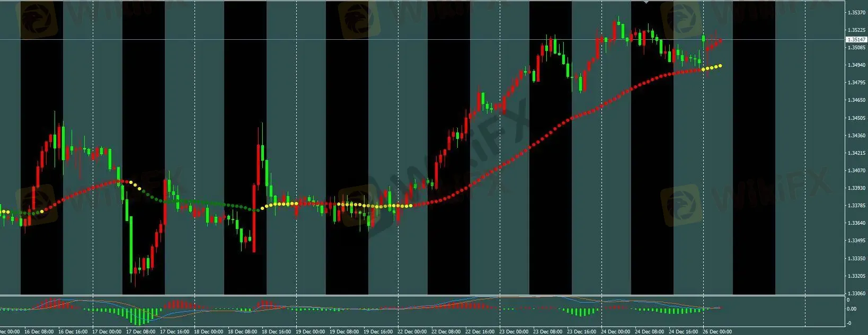Click the 16 Dec 08:00 time label
The width and height of the screenshot is (868, 335).
point(39,332)
